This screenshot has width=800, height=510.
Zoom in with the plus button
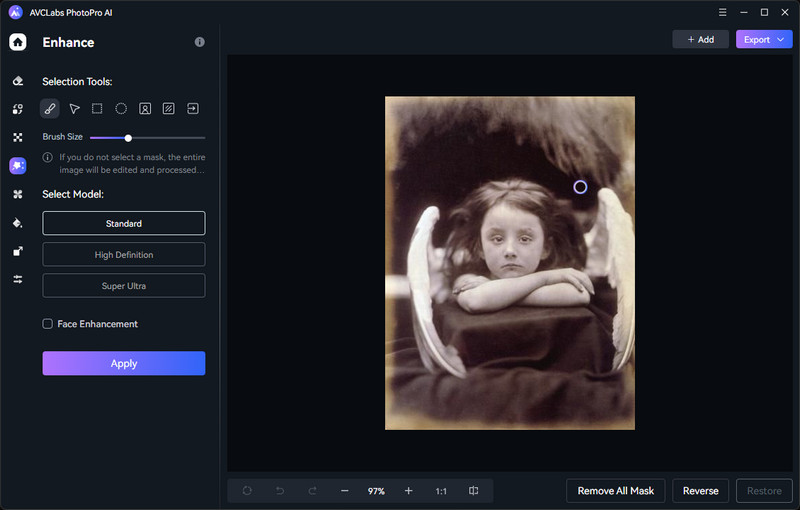click(409, 491)
